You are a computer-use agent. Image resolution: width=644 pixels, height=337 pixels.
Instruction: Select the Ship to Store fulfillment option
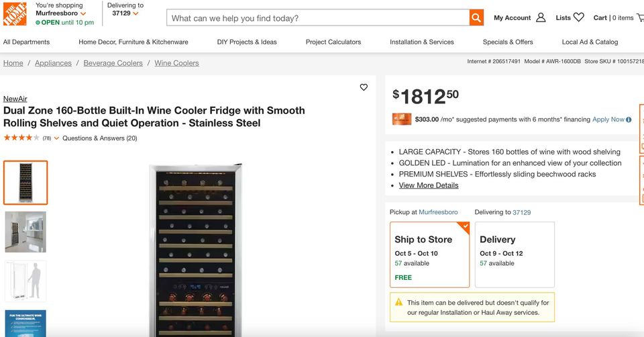tap(430, 254)
